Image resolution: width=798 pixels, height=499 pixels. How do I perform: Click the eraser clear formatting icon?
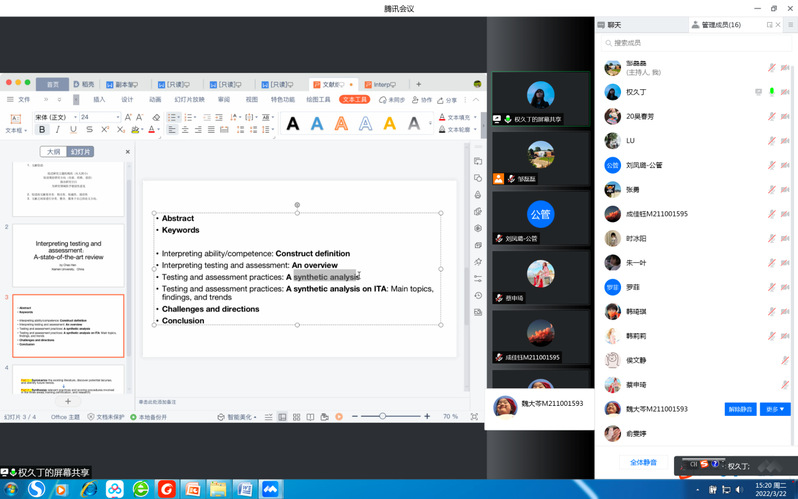tap(156, 117)
